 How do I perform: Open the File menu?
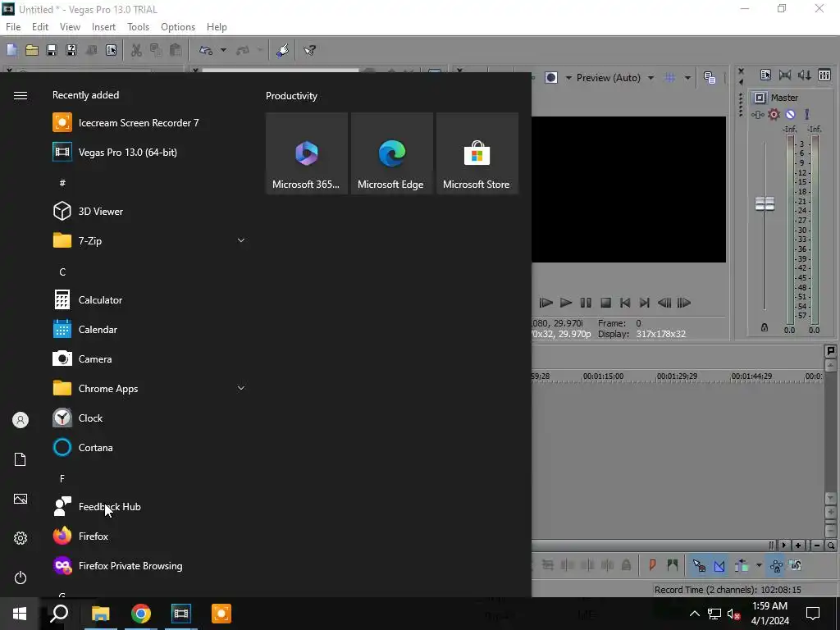pyautogui.click(x=13, y=27)
